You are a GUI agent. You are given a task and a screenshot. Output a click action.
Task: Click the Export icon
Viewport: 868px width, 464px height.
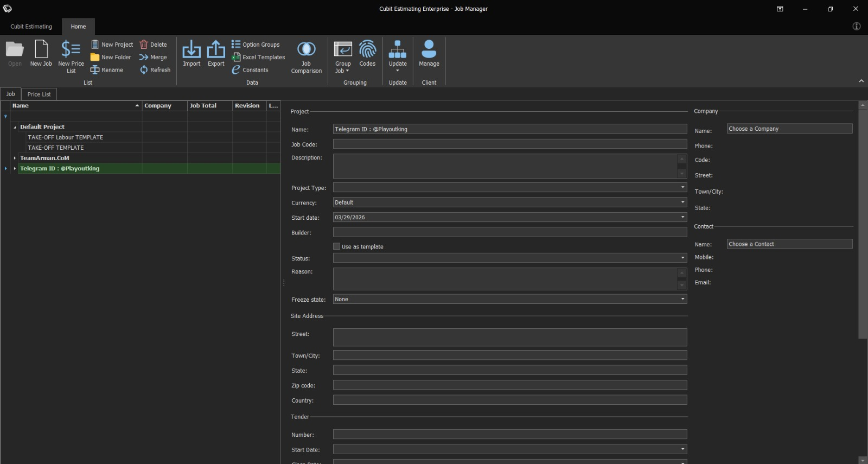tap(216, 50)
